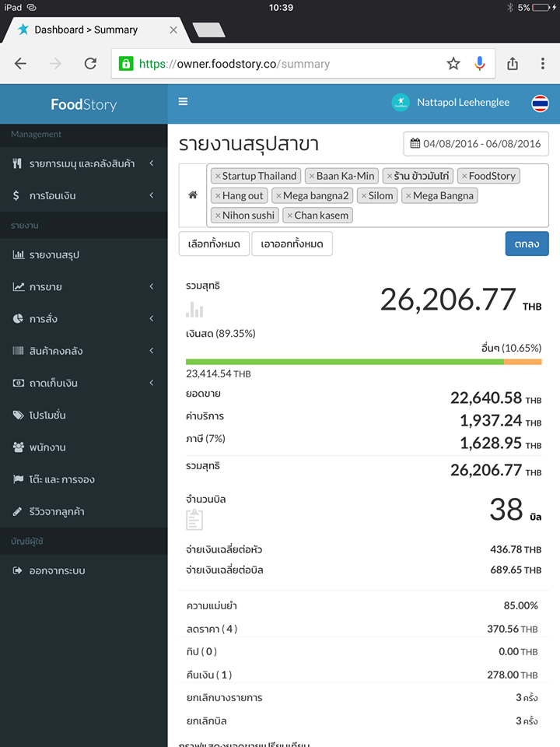Remove the ร้าน ข้าวมันไก่ branch tag
This screenshot has width=560, height=747.
[390, 177]
